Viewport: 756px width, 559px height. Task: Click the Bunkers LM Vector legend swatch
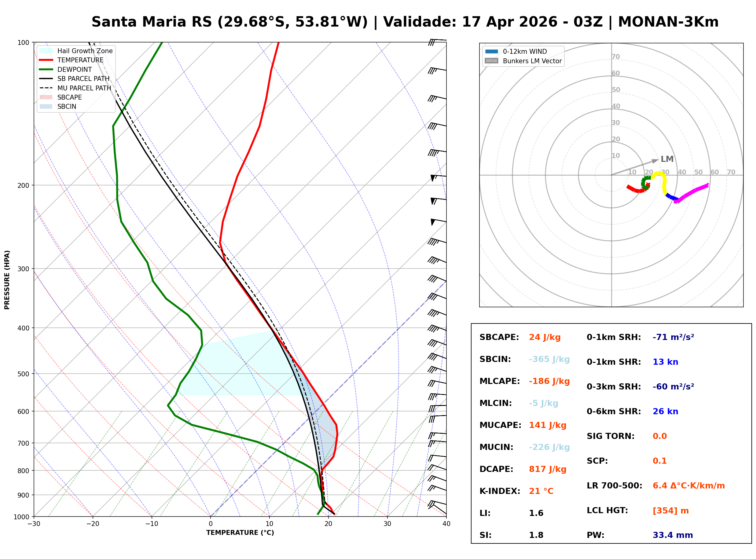coord(491,61)
